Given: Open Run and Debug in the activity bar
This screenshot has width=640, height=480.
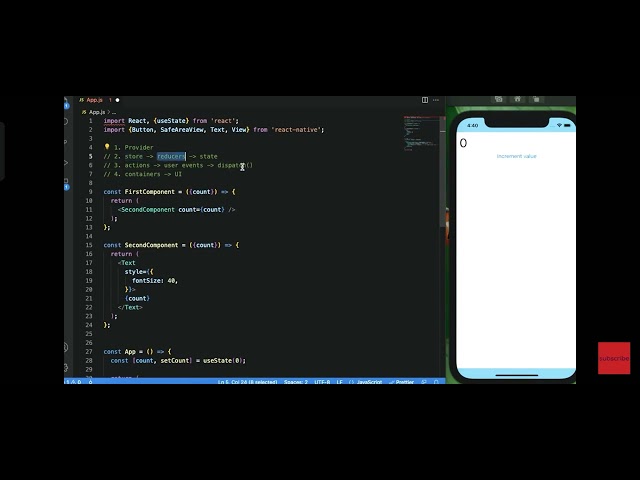Looking at the screenshot, I should pos(66,162).
